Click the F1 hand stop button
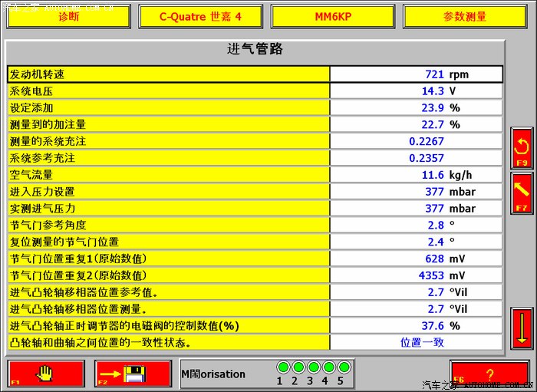 pyautogui.click(x=45, y=374)
